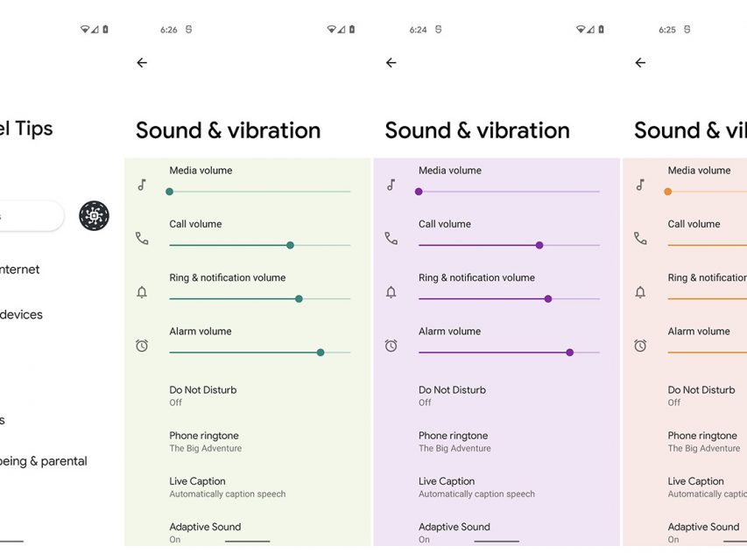Open Do Not Disturb on green screen
This screenshot has height=560, width=747.
(203, 395)
